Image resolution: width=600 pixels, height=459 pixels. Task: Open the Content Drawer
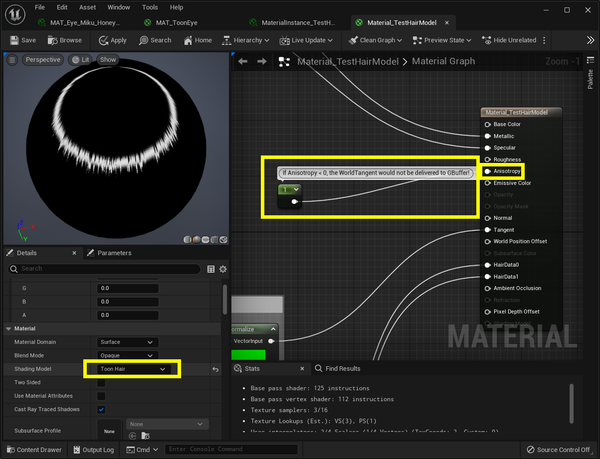pyautogui.click(x=34, y=450)
